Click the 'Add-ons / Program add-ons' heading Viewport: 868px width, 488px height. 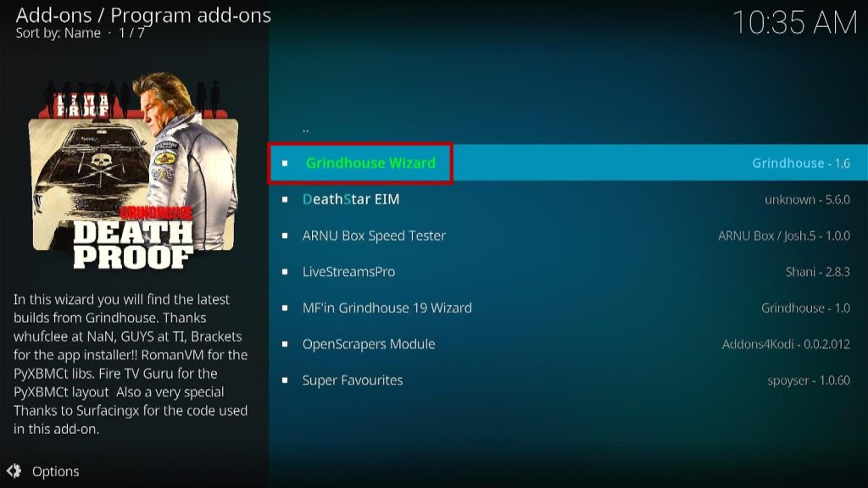[x=143, y=15]
